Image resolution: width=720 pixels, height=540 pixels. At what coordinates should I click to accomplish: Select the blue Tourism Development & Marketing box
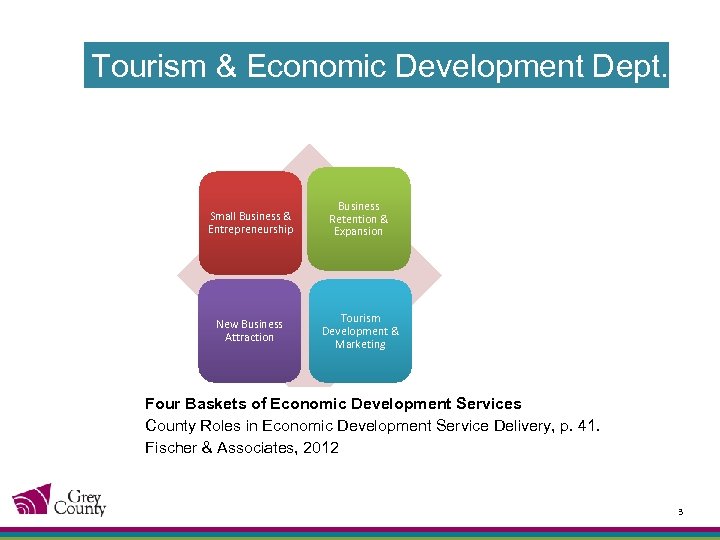(x=360, y=331)
